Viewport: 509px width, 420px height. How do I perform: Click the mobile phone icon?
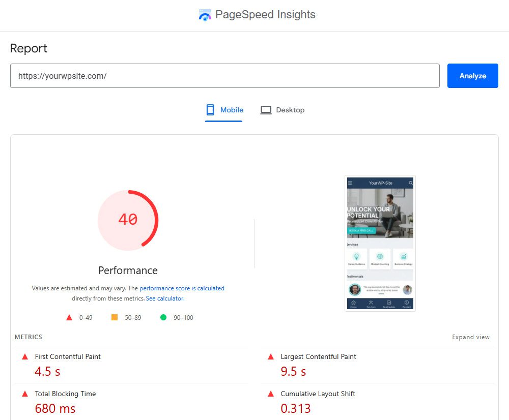click(x=210, y=110)
